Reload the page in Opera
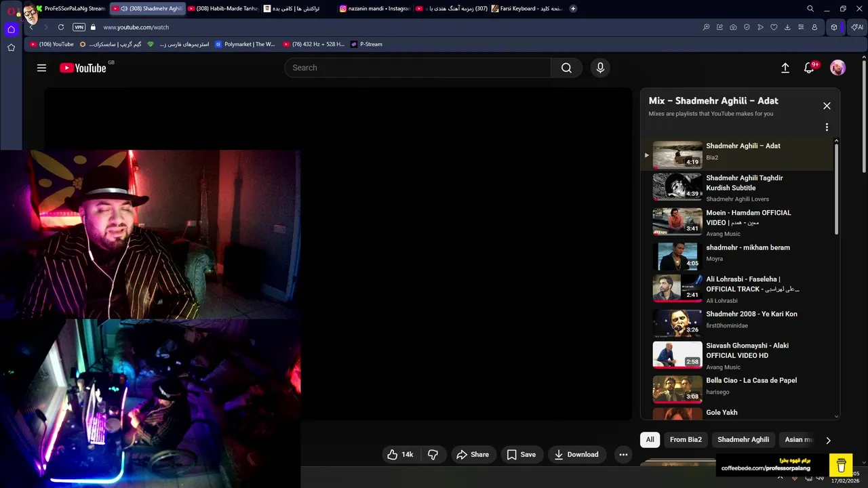868x488 pixels. click(60, 27)
